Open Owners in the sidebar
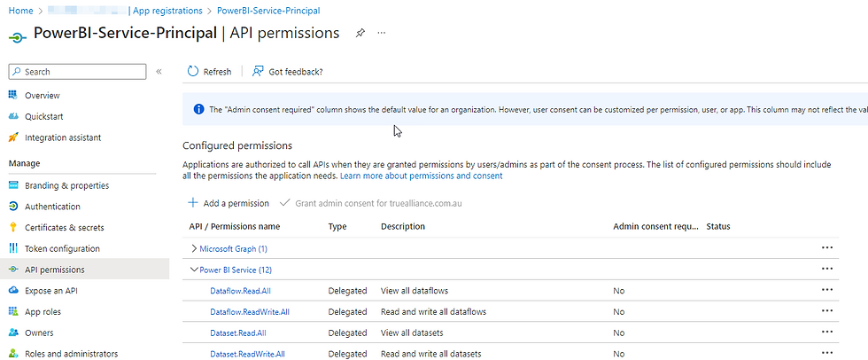This screenshot has height=360, width=868. (x=39, y=333)
